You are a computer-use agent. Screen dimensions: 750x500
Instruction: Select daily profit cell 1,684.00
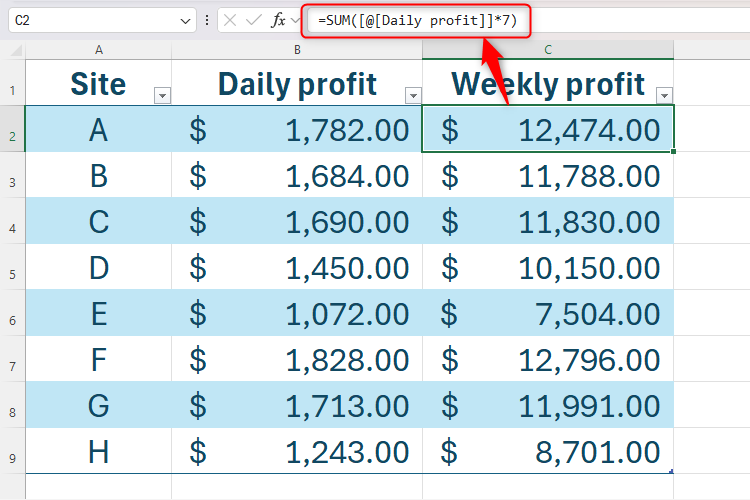coord(297,175)
